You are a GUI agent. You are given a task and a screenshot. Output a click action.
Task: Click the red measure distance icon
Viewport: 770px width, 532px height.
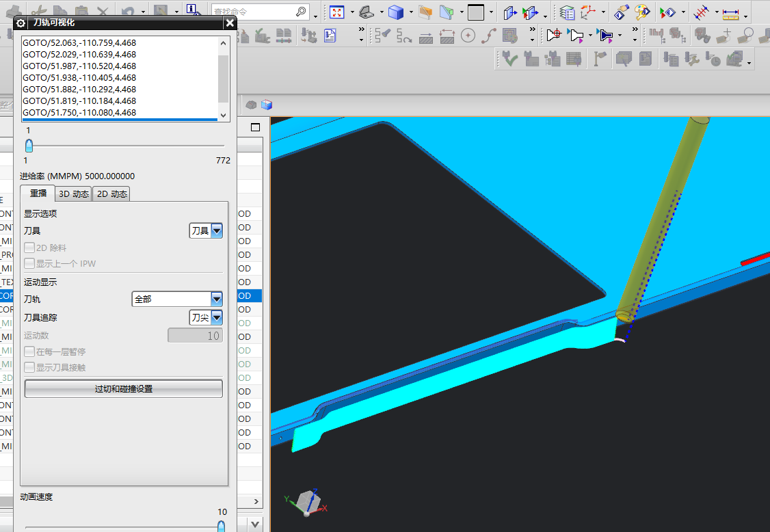[701, 12]
